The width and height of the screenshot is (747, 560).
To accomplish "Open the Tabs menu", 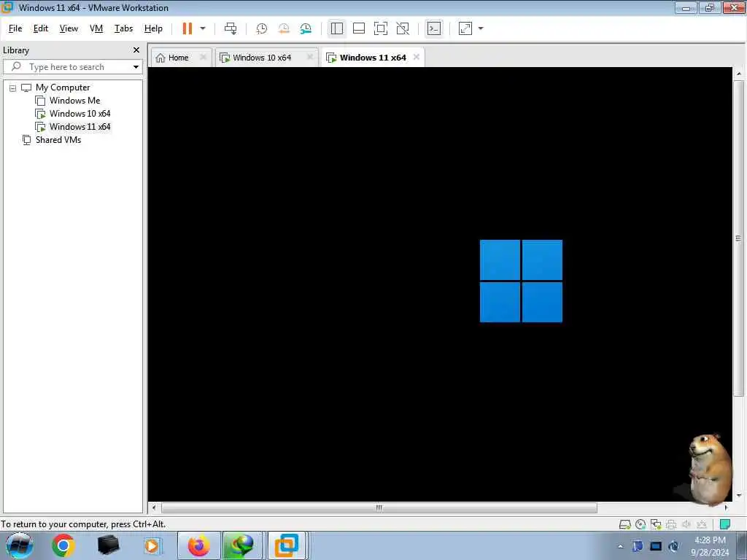I will 123,28.
